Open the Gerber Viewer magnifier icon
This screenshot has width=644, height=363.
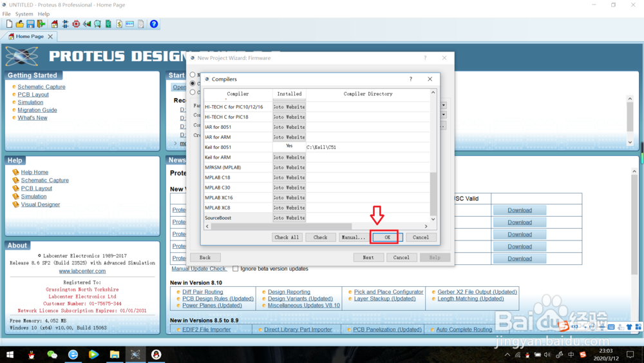coord(97,25)
